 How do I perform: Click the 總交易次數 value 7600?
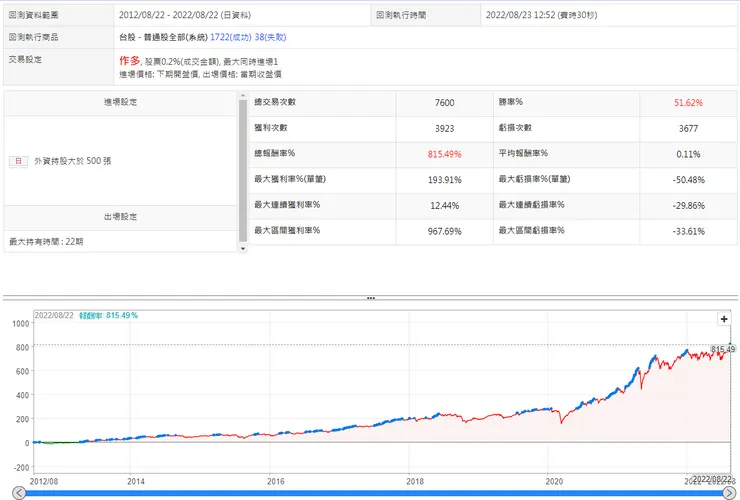point(444,103)
